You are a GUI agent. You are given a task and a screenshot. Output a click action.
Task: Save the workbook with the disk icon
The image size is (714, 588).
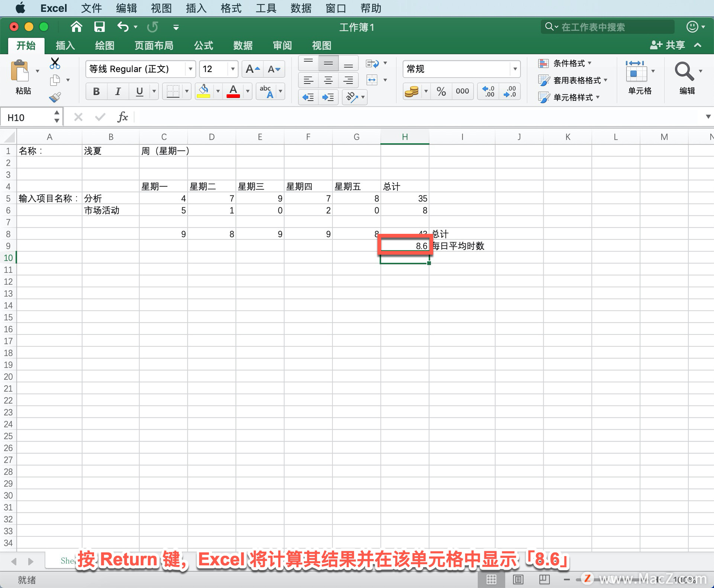[99, 27]
